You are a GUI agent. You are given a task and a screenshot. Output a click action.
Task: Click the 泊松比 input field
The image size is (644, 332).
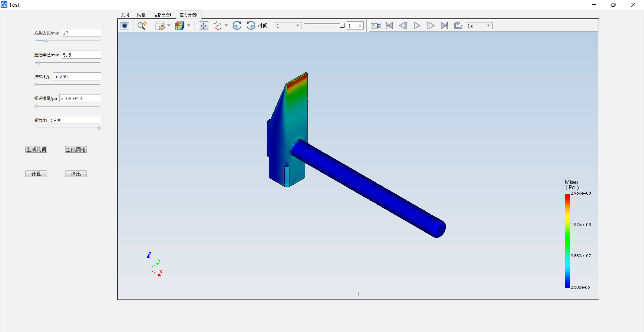click(x=77, y=76)
